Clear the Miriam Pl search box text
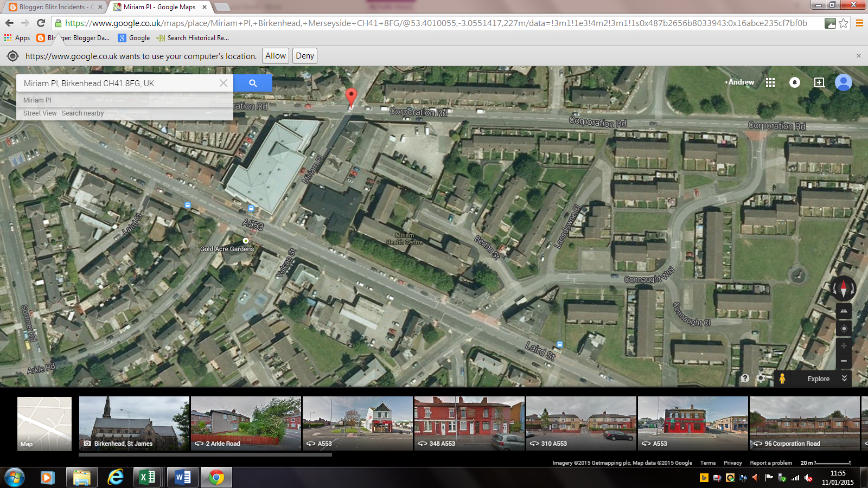Image resolution: width=868 pixels, height=488 pixels. (x=224, y=83)
